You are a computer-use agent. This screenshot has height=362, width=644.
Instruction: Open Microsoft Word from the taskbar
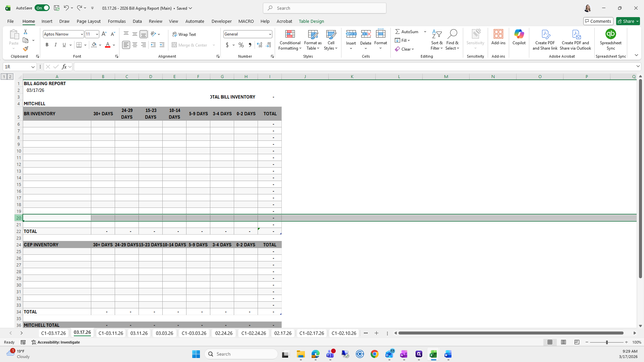pyautogui.click(x=448, y=354)
